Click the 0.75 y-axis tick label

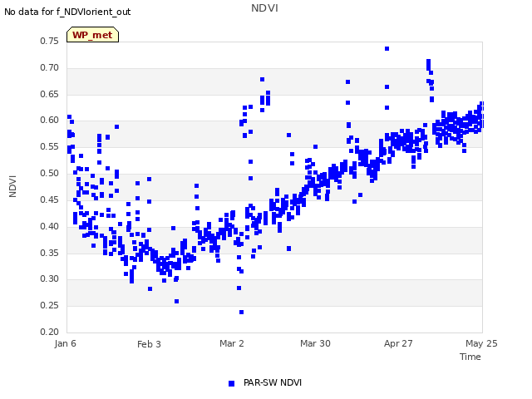(x=50, y=41)
